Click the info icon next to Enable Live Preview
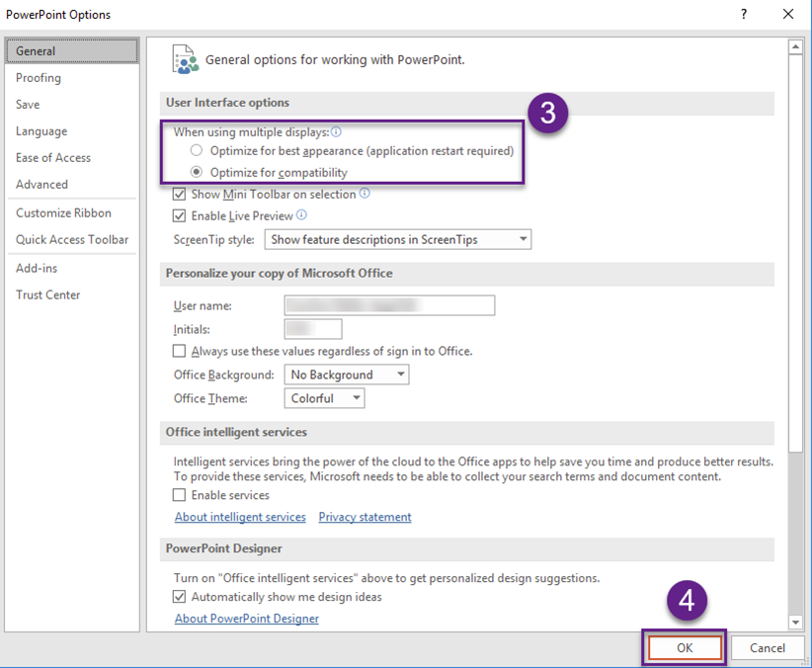This screenshot has height=668, width=812. [301, 215]
